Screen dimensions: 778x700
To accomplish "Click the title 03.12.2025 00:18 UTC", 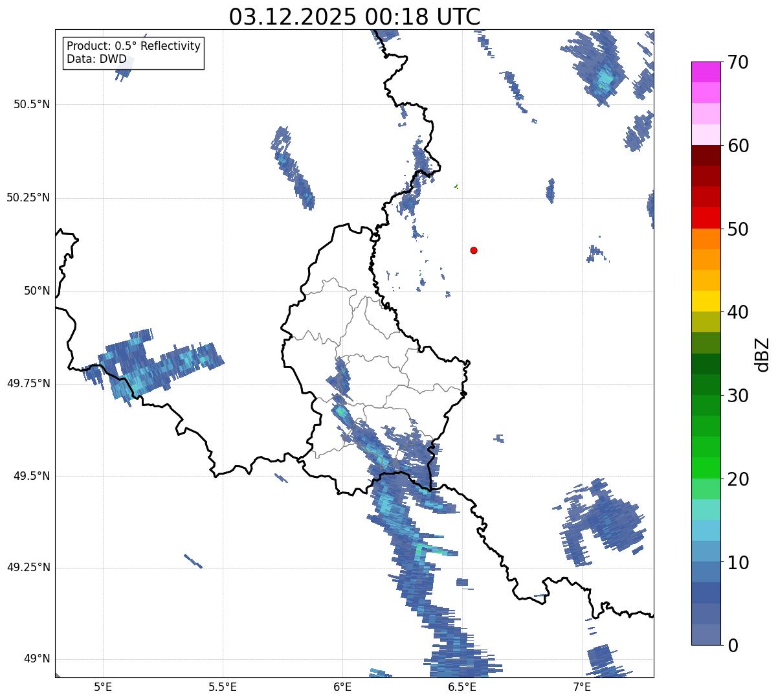I will (355, 17).
